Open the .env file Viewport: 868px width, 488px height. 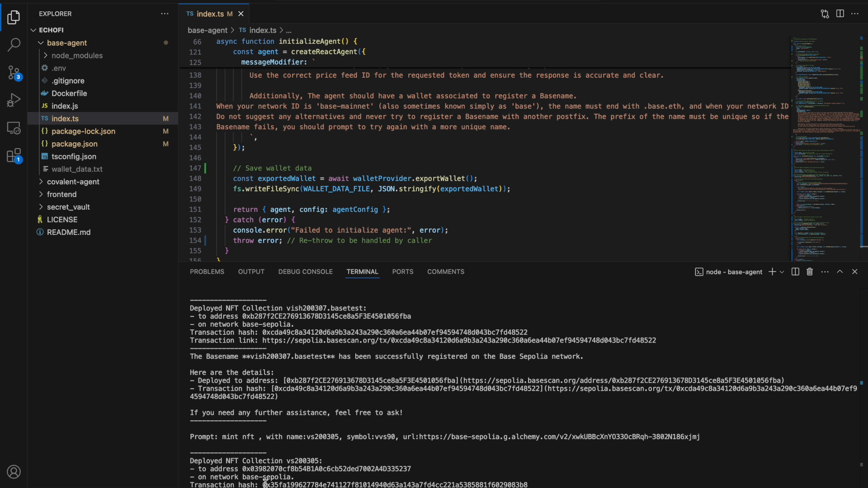(102, 68)
